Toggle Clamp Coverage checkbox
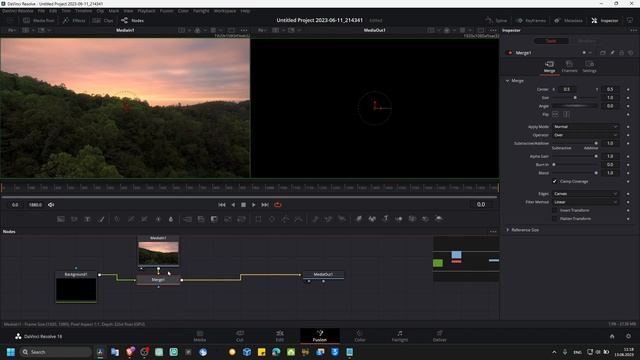 pyautogui.click(x=554, y=181)
